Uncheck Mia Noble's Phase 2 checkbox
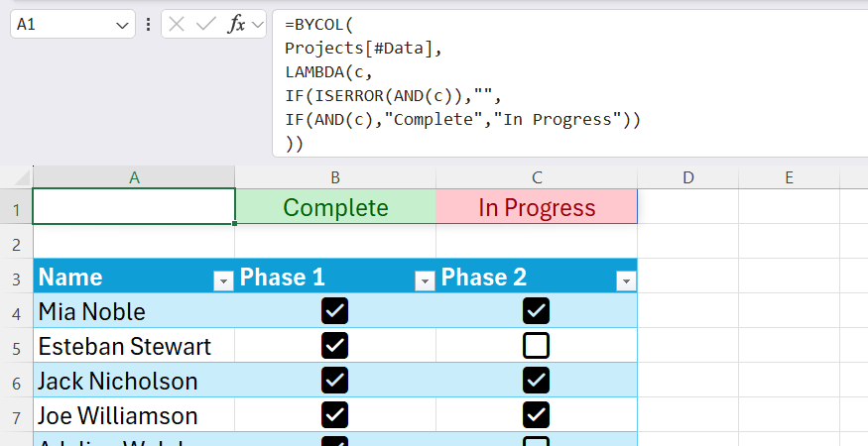 tap(537, 311)
